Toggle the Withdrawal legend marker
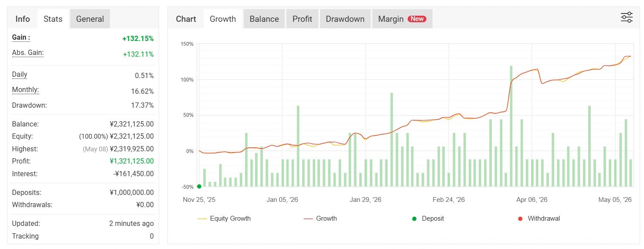Image resolution: width=644 pixels, height=249 pixels. point(539,218)
